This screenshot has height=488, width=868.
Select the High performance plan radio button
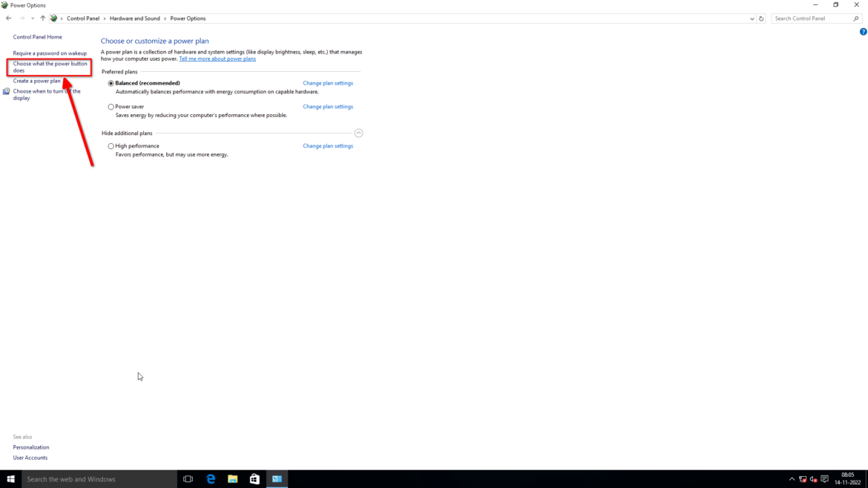[x=111, y=146]
